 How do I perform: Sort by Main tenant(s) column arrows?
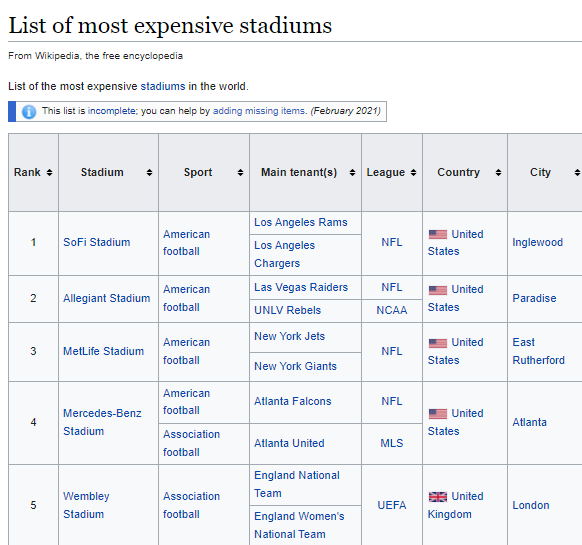click(x=352, y=173)
